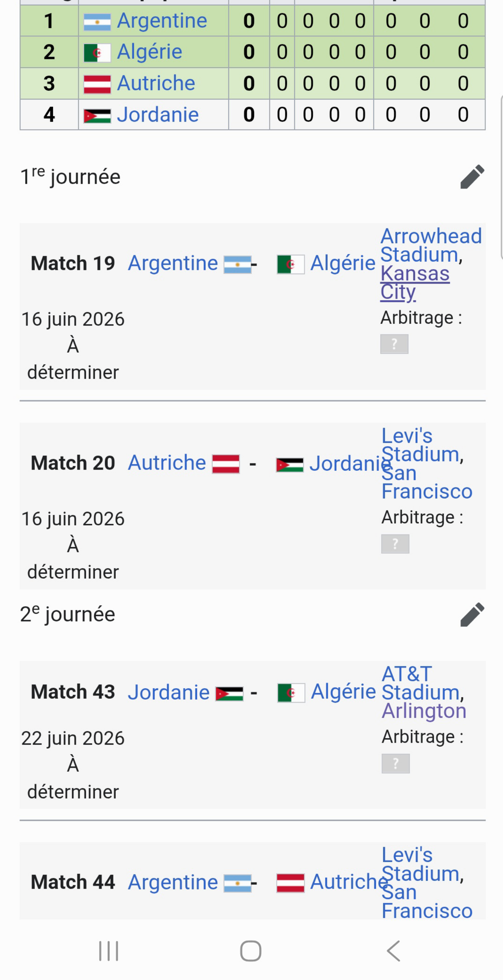This screenshot has height=980, width=503.
Task: Open Autriche link in standings table
Action: 156,83
